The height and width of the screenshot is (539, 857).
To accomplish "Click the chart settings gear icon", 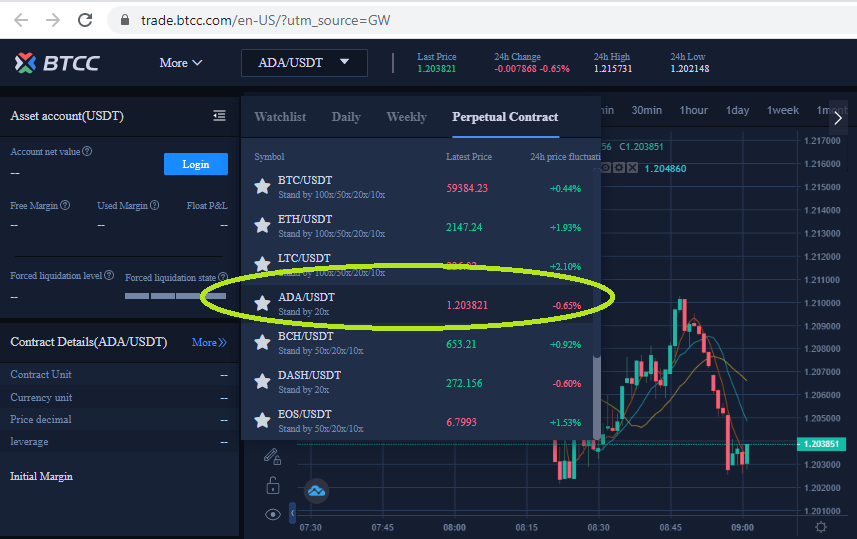I will click(x=821, y=527).
